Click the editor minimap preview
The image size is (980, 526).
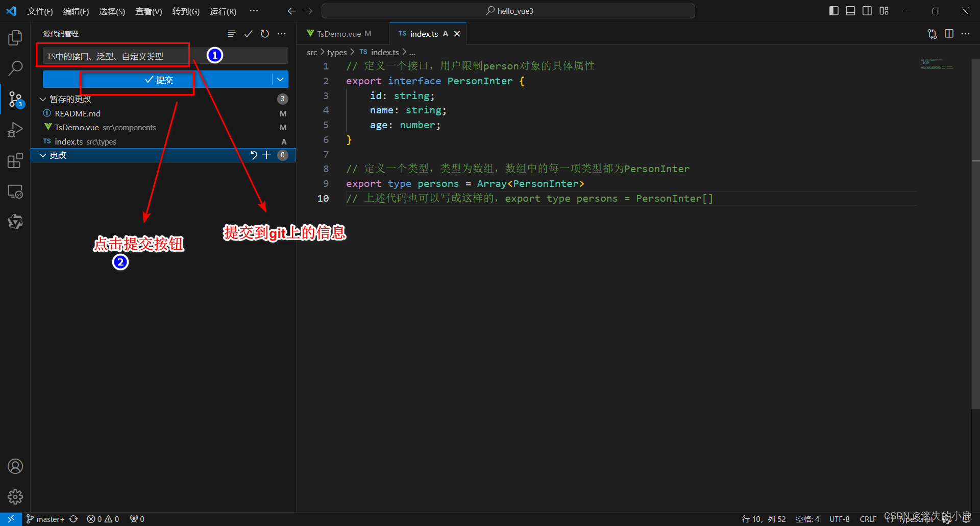pos(937,64)
